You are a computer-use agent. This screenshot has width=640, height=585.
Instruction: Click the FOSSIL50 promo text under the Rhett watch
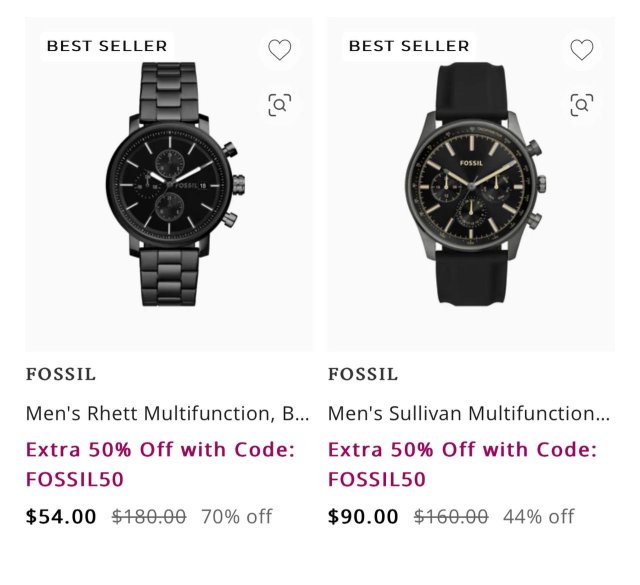[x=75, y=479]
